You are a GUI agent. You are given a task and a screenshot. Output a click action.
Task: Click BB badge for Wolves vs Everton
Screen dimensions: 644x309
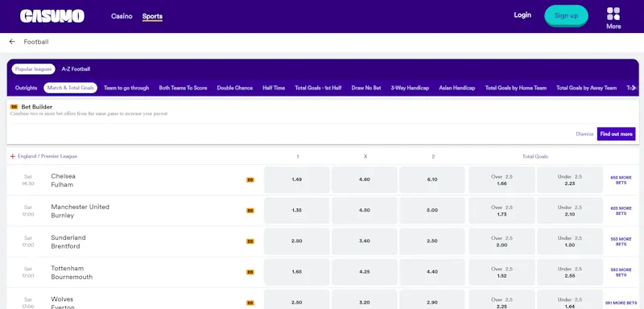click(250, 303)
